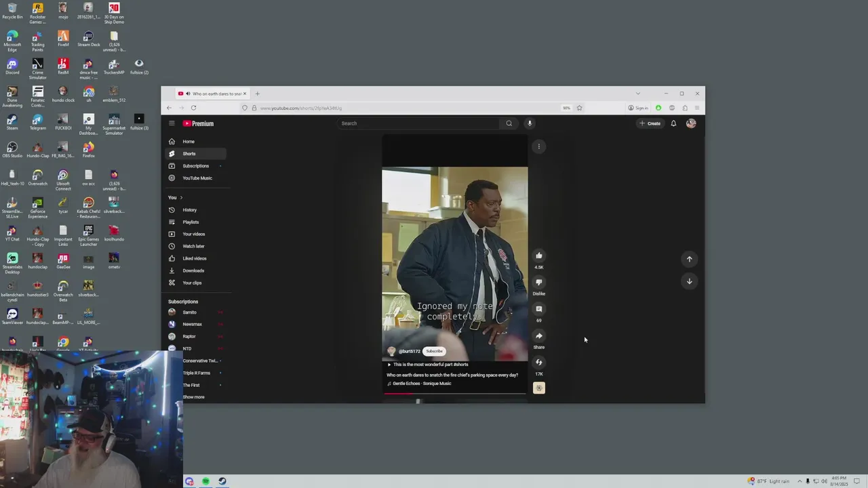Open YouTube Music in the sidebar
The width and height of the screenshot is (868, 488).
197,178
